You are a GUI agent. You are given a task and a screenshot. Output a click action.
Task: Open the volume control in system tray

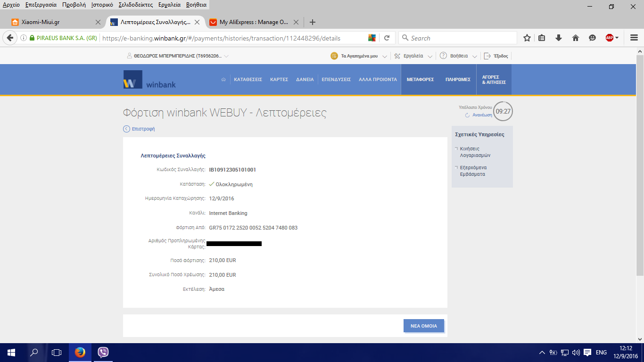pos(576,352)
